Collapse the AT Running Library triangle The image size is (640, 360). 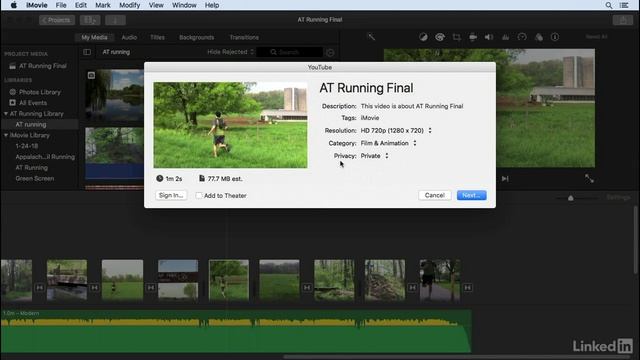6,113
